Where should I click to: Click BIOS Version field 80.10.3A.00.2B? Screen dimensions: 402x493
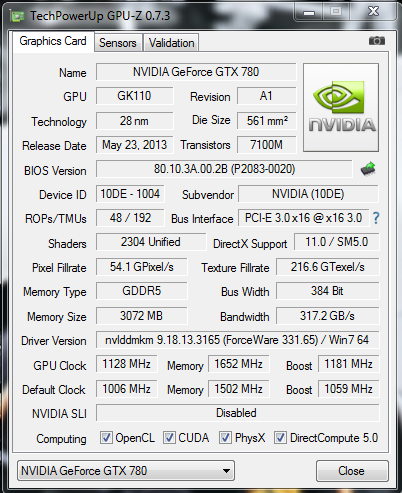click(224, 169)
